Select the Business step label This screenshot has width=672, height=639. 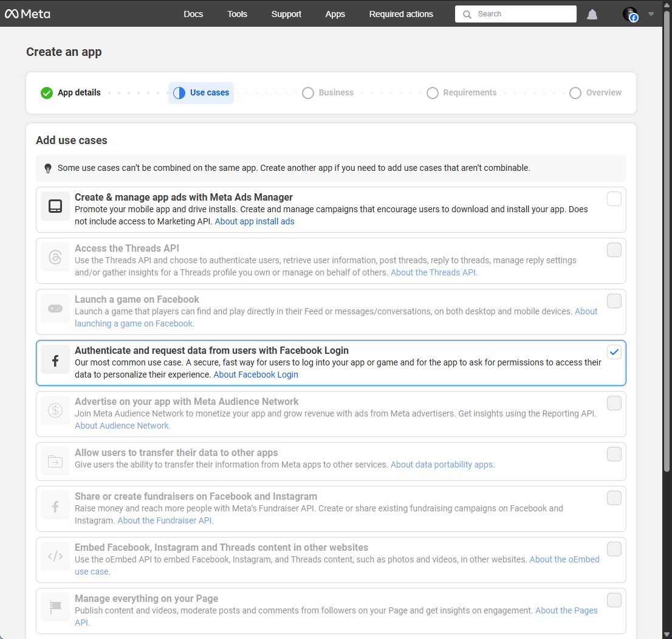336,92
